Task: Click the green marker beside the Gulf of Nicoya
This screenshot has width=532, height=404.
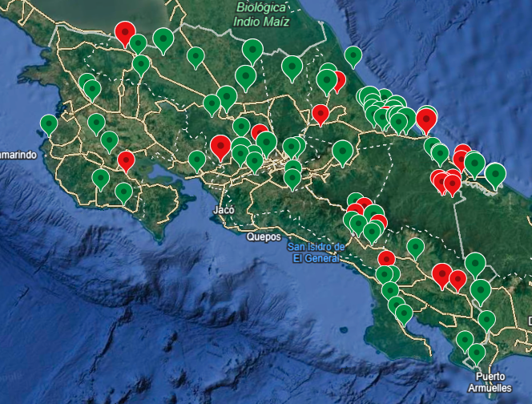Action: (197, 160)
